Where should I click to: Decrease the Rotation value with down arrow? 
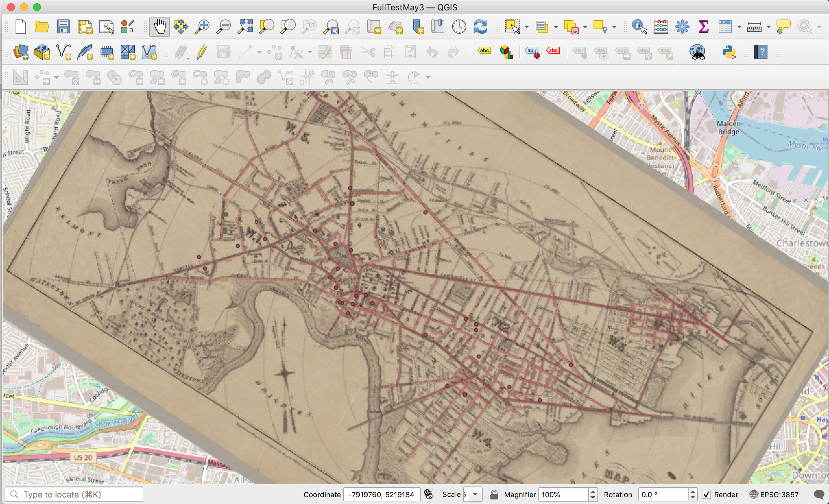(692, 498)
